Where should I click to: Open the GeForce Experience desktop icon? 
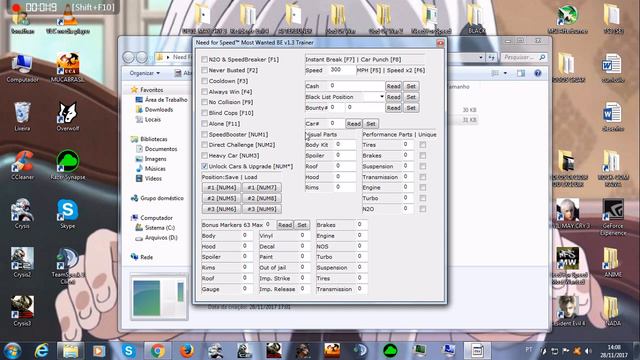[613, 217]
